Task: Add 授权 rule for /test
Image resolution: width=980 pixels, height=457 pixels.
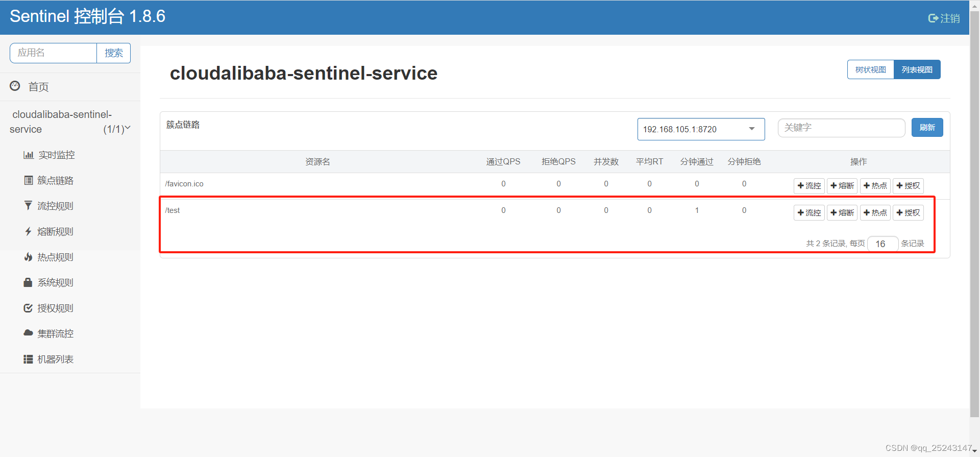Action: click(908, 212)
